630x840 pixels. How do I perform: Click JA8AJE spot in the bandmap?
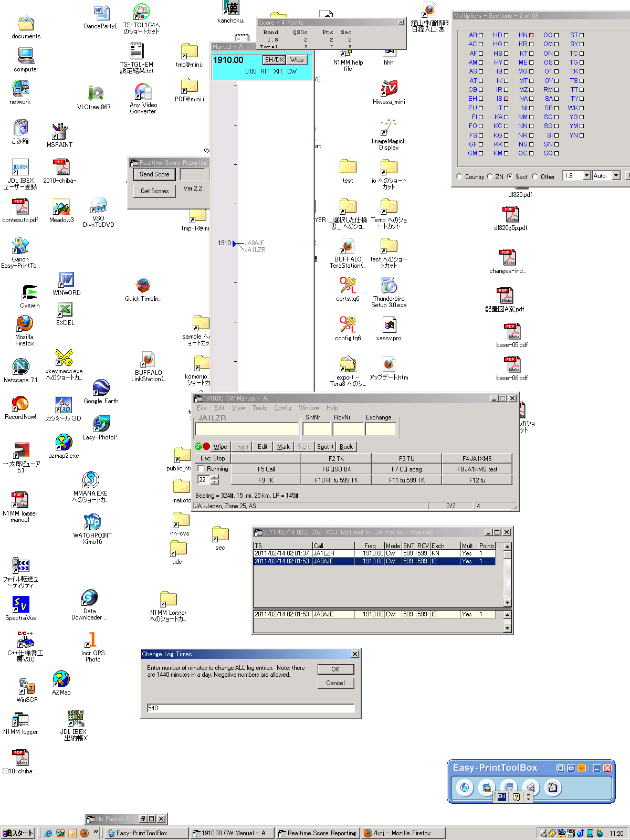click(x=255, y=243)
